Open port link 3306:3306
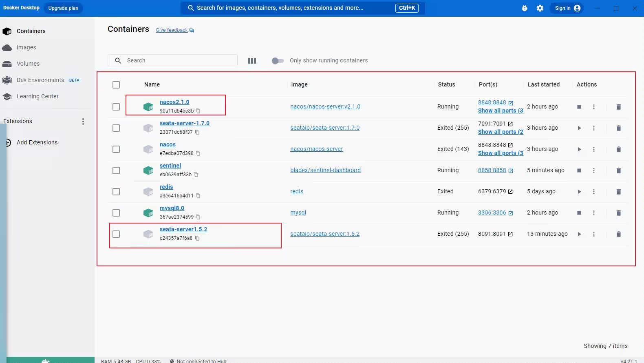 pyautogui.click(x=492, y=212)
